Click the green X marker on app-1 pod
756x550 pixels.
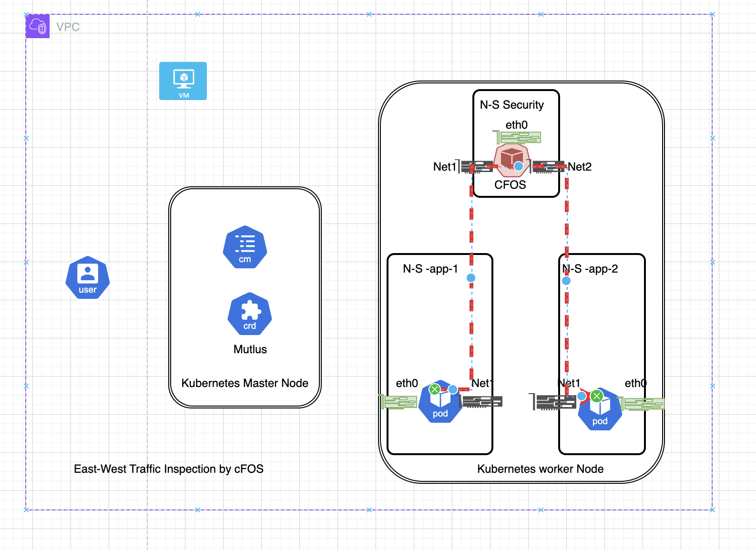click(435, 389)
